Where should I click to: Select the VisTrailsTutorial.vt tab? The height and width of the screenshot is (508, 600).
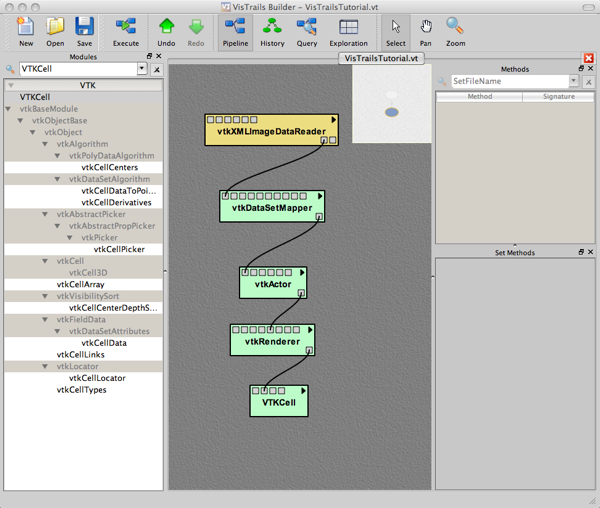click(x=381, y=59)
